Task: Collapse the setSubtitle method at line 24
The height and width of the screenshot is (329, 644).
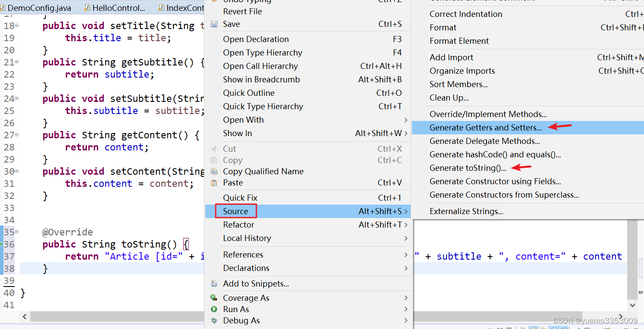Action: pyautogui.click(x=17, y=98)
